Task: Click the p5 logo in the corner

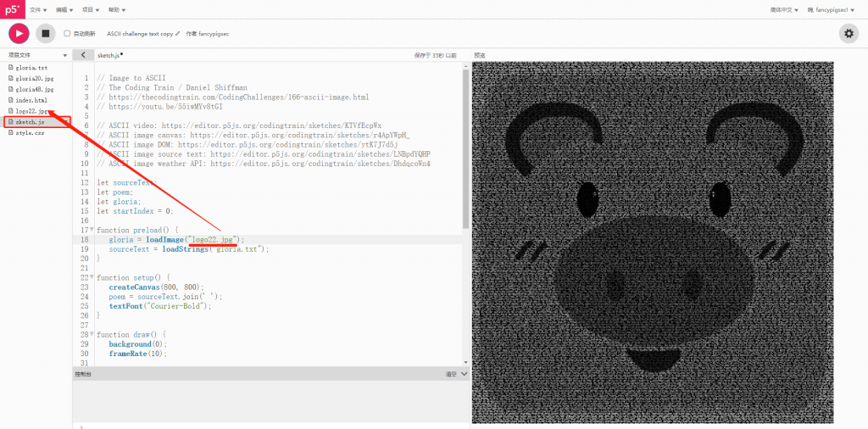Action: [12, 9]
